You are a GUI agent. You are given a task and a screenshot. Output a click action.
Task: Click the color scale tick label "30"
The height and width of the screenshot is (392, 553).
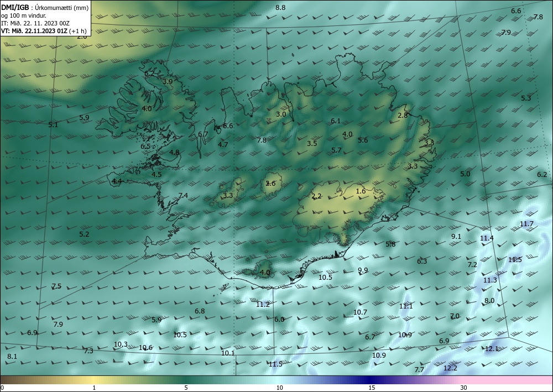(463, 388)
